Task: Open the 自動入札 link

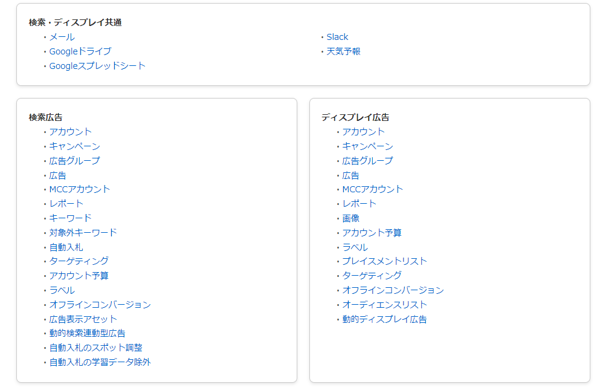Action: [x=66, y=247]
